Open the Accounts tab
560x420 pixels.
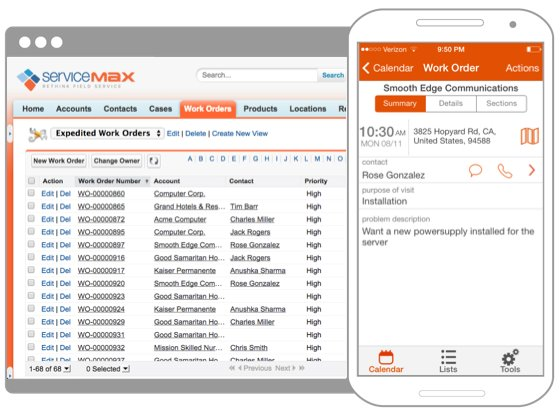point(74,109)
